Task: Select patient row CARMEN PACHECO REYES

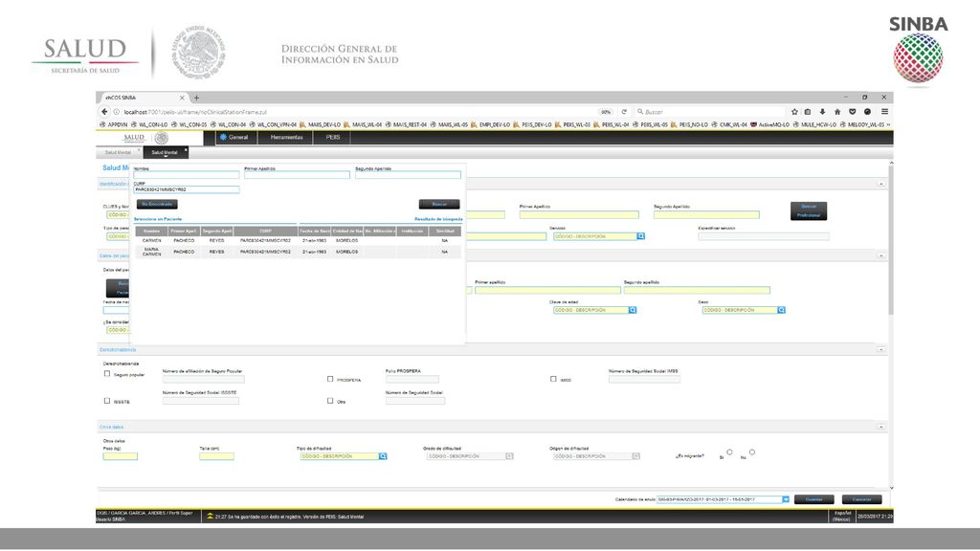Action: [x=299, y=240]
